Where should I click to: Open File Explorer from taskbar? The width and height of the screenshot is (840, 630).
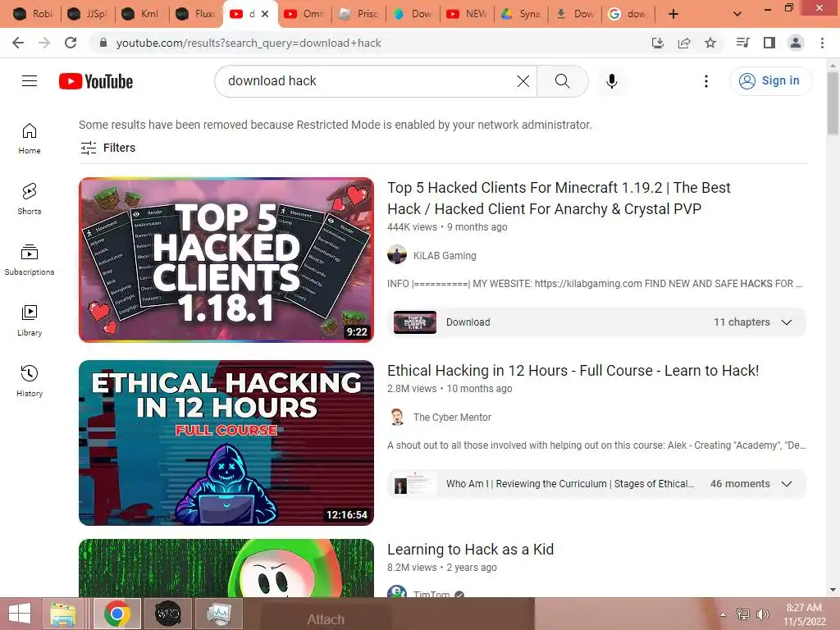(62, 614)
